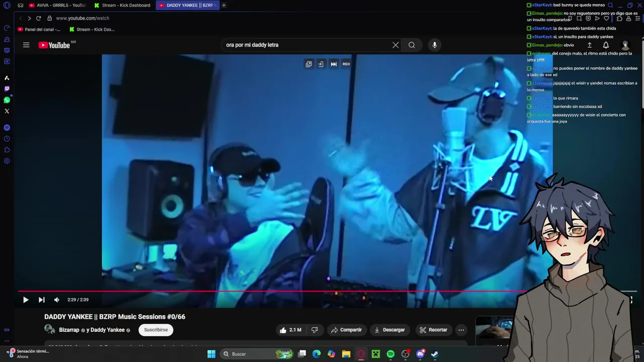Open YouTube create/upload icon
Viewport: 644px width, 362px height.
pos(589,45)
